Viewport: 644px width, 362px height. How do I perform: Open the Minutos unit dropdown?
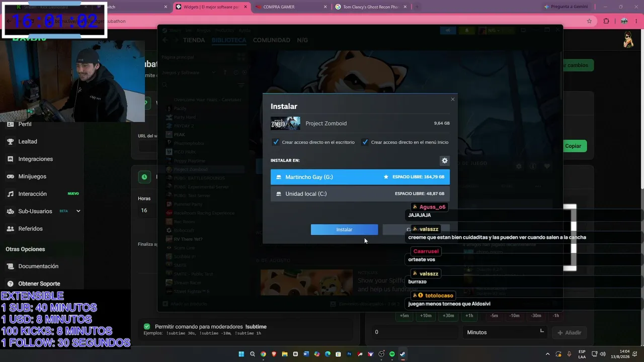pos(505,332)
